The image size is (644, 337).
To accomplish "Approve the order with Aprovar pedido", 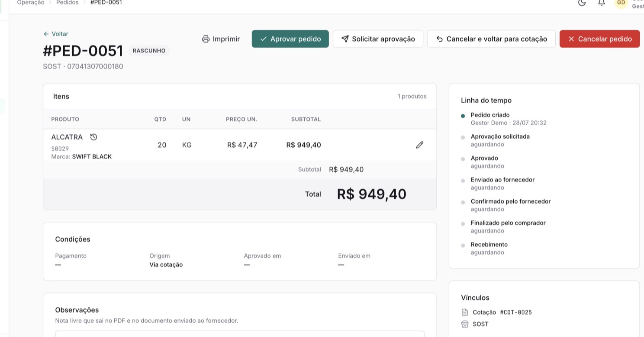I will (290, 39).
